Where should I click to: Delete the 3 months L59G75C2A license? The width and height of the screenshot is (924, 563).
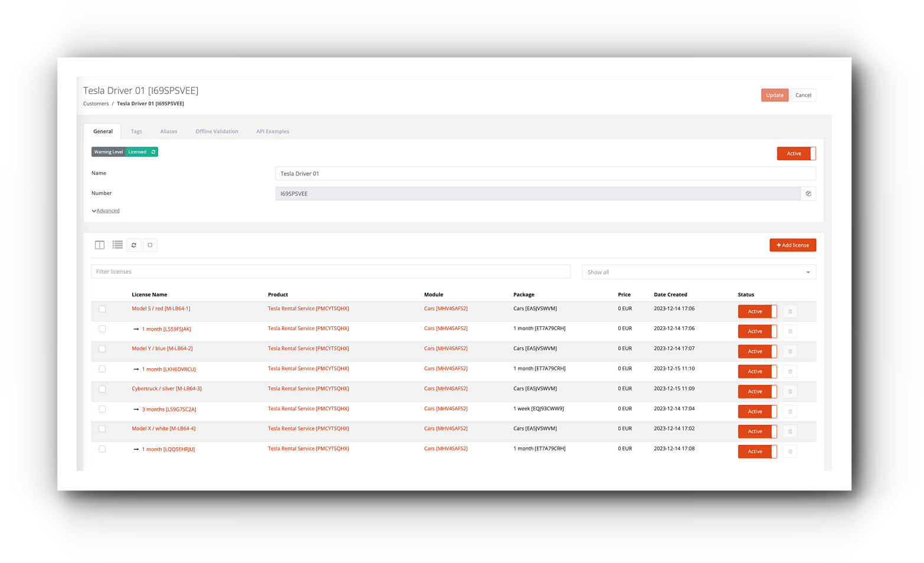coord(790,412)
